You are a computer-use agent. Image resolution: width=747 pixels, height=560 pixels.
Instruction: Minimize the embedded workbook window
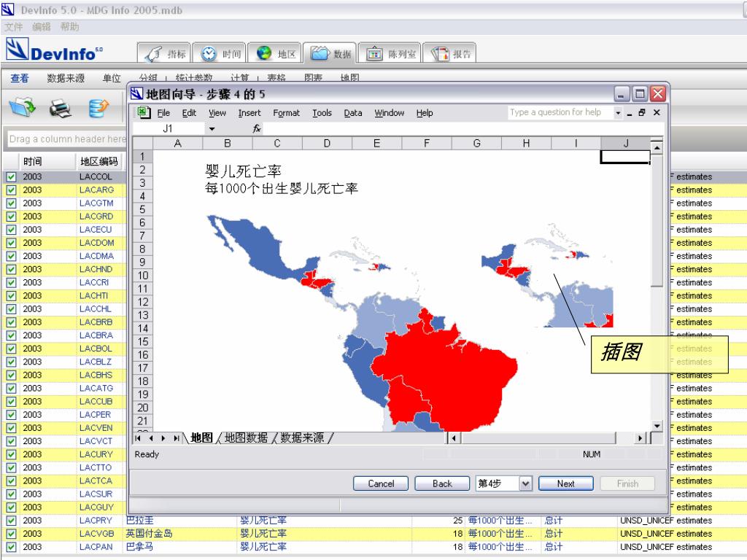630,113
